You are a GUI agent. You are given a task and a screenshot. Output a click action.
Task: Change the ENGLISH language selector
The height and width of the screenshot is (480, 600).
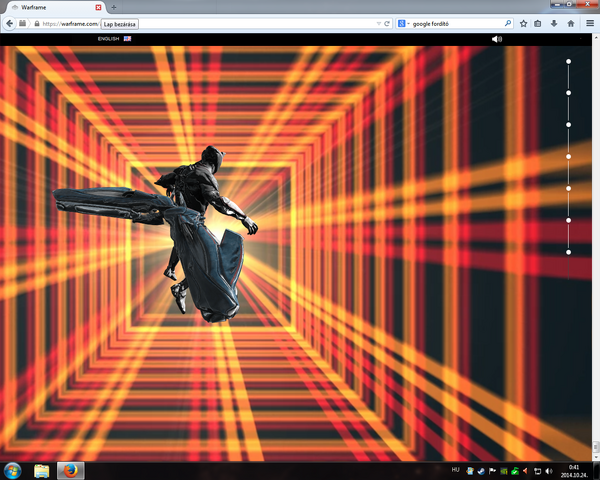[x=108, y=39]
